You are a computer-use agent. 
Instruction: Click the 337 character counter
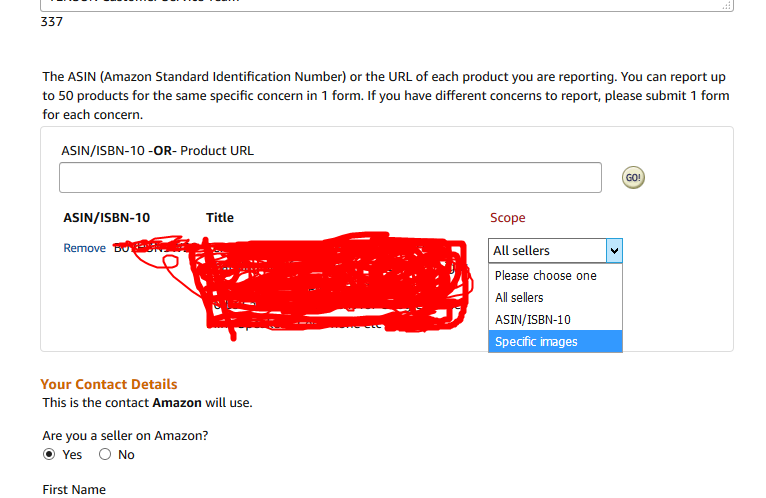pos(52,22)
